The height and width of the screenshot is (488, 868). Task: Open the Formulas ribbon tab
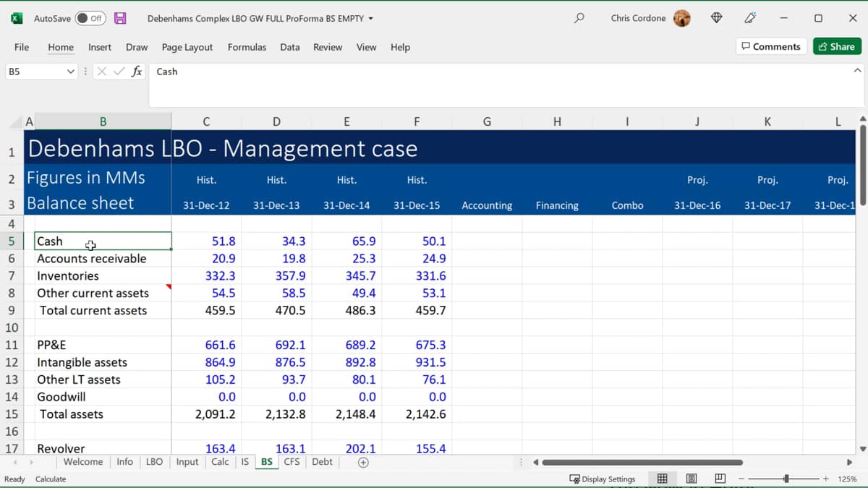coord(247,47)
